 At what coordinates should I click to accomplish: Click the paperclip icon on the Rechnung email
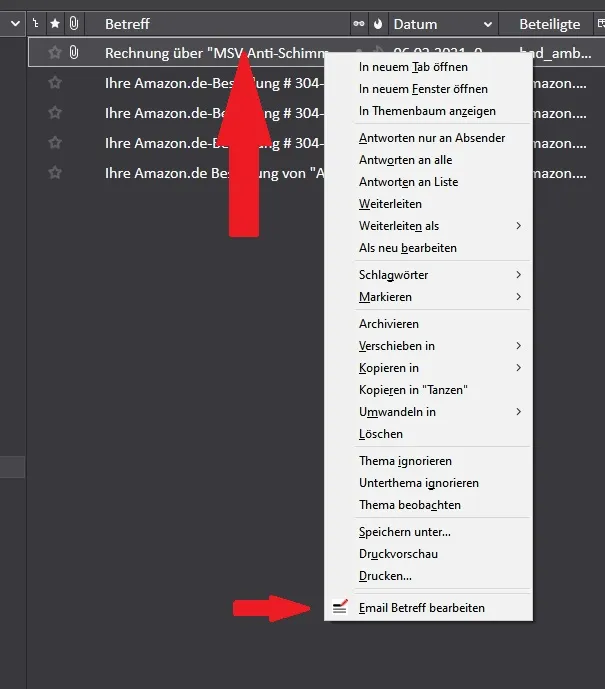(x=74, y=53)
